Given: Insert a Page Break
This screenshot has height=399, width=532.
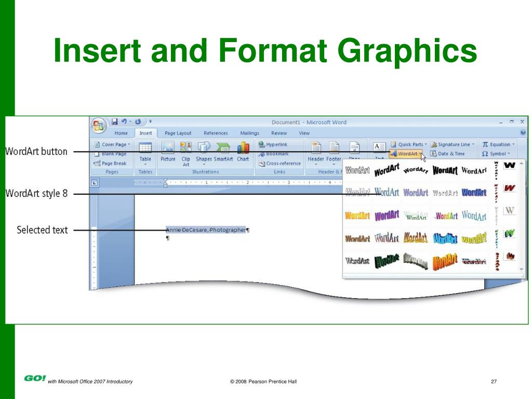Looking at the screenshot, I should pos(110,163).
